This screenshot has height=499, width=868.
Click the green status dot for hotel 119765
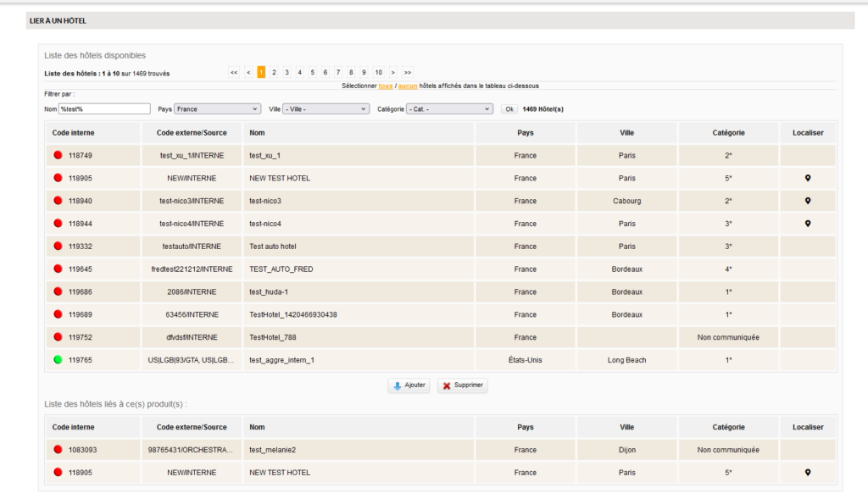[58, 360]
